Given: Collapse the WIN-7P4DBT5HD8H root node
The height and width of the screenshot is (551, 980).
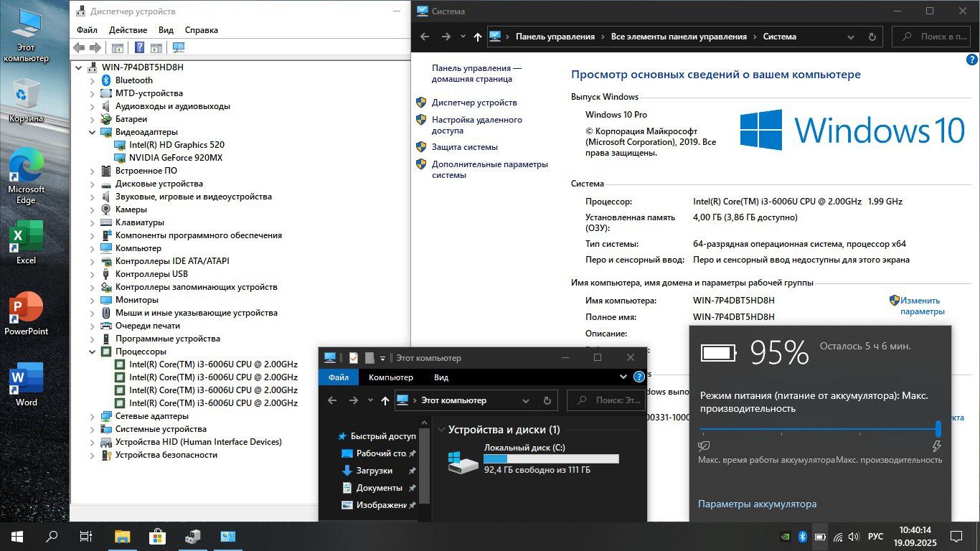Looking at the screenshot, I should [x=78, y=67].
